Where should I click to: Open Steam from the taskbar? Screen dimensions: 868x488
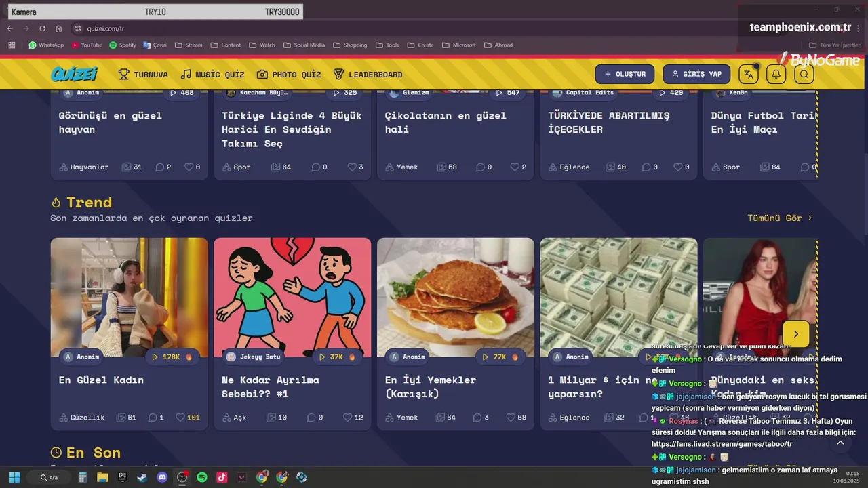point(142,477)
